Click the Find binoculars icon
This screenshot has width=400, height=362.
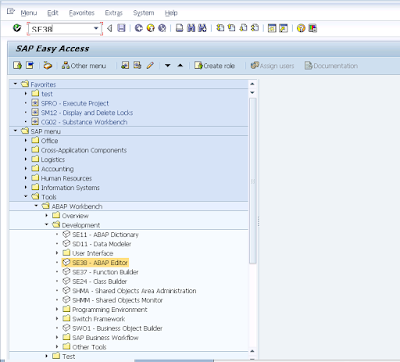pos(191,28)
